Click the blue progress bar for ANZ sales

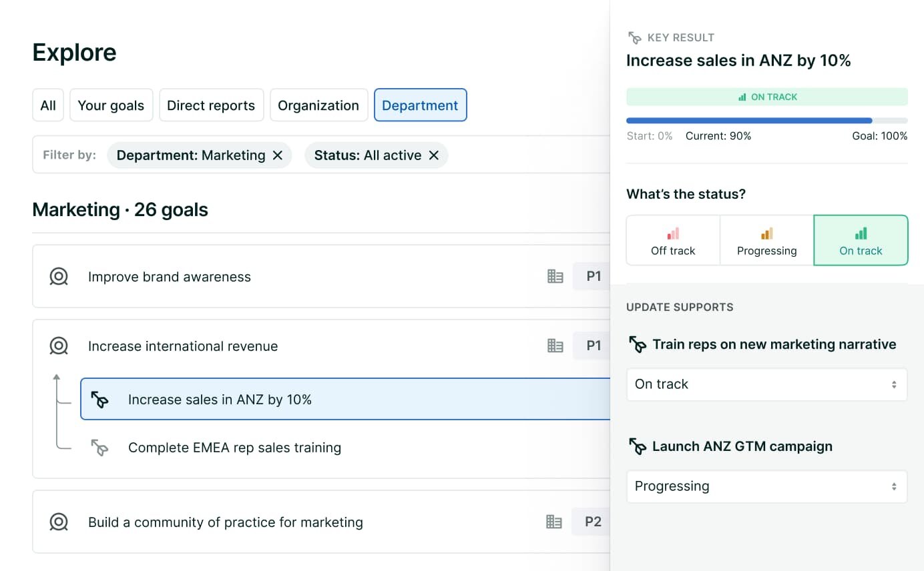[x=748, y=121]
